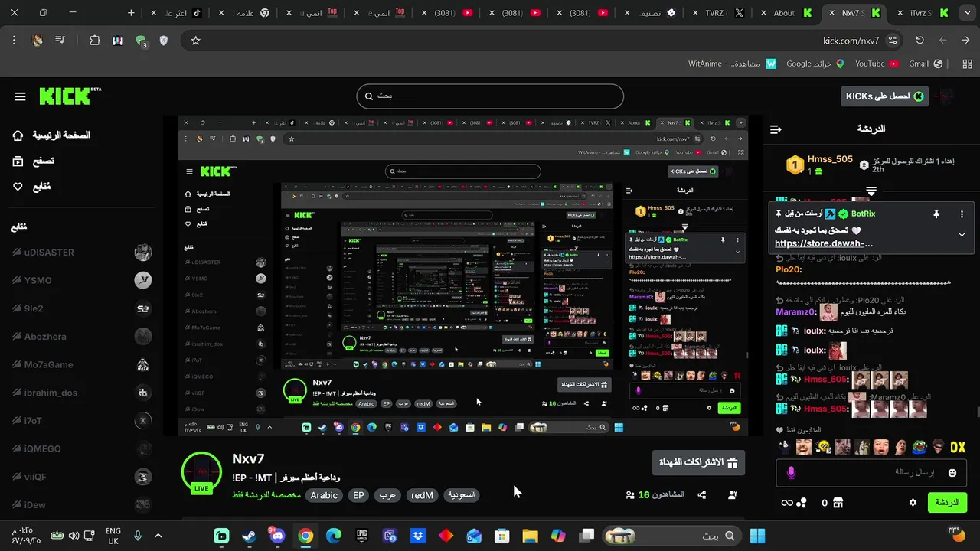Click the stream video player
Viewport: 980px width, 551px height.
pyautogui.click(x=462, y=275)
